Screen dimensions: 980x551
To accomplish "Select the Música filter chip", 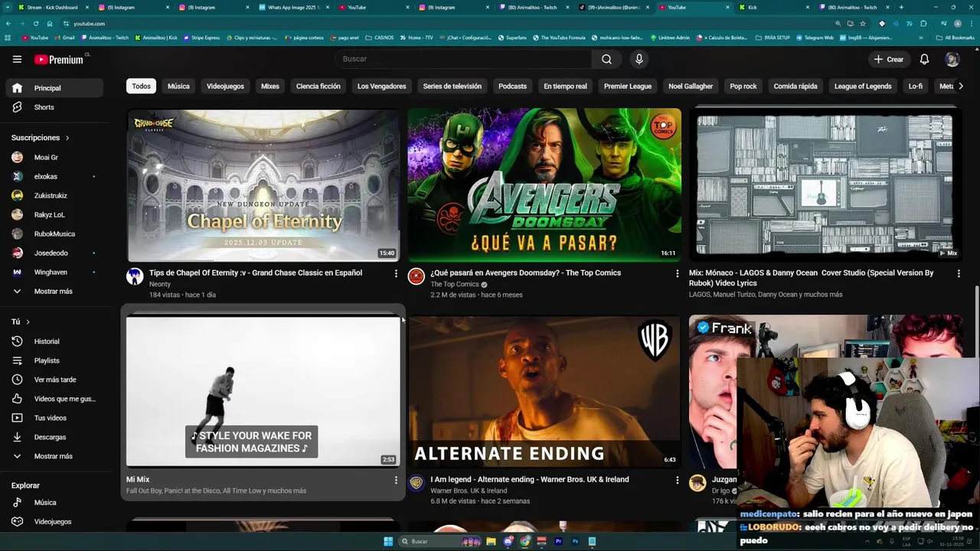I will click(178, 86).
